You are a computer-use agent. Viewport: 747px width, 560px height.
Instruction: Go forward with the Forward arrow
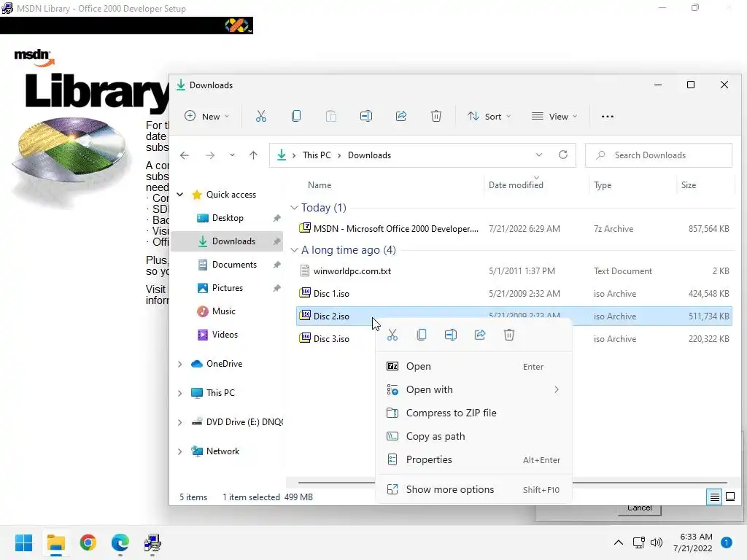[x=209, y=155]
